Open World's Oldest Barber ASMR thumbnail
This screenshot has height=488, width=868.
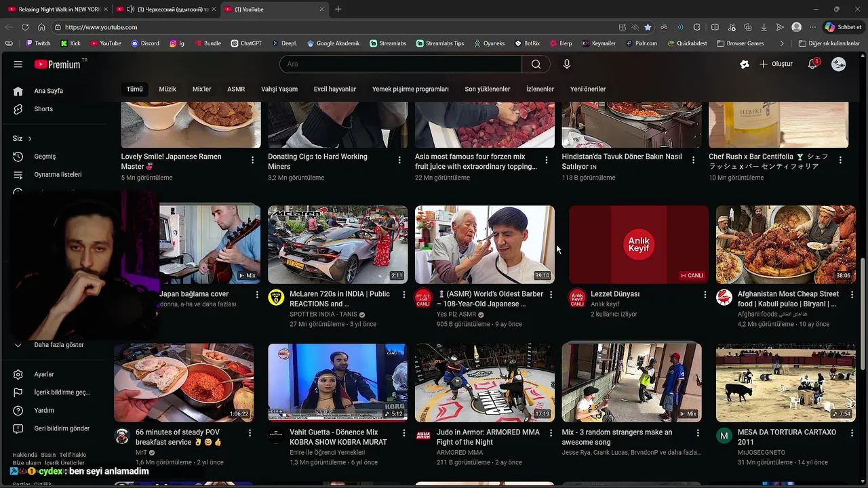tap(485, 245)
